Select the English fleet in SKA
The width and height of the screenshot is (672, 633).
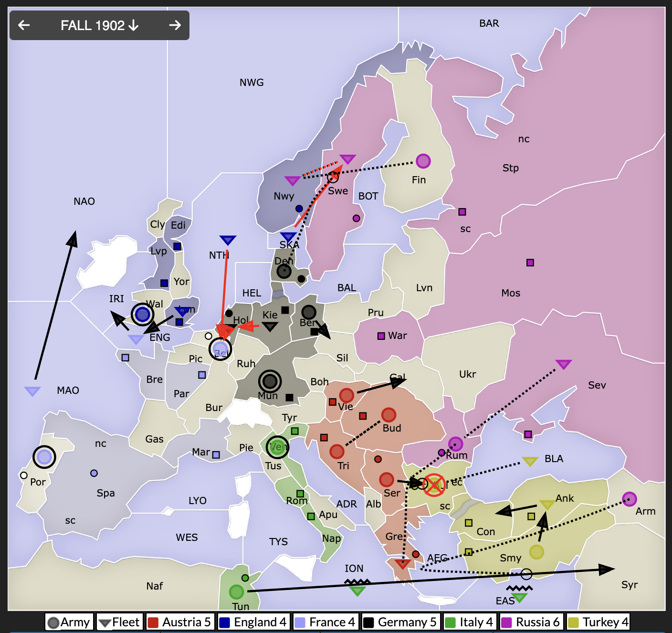[288, 237]
